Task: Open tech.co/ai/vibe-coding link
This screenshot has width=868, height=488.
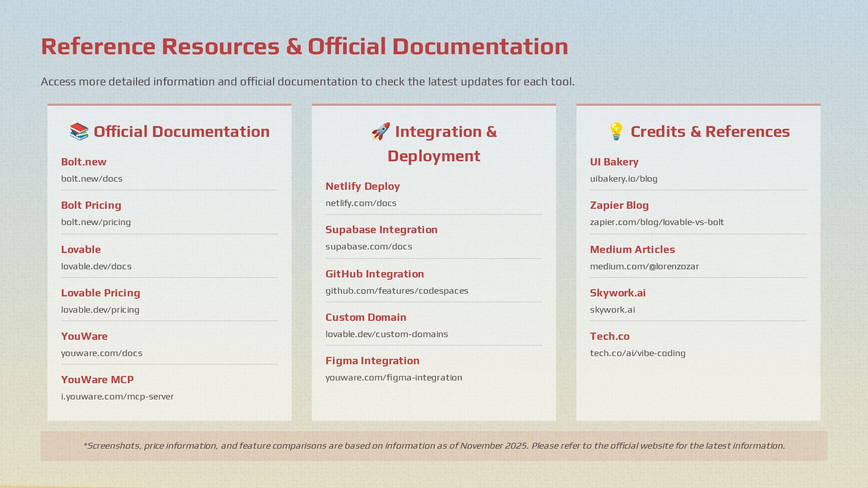Action: point(637,353)
